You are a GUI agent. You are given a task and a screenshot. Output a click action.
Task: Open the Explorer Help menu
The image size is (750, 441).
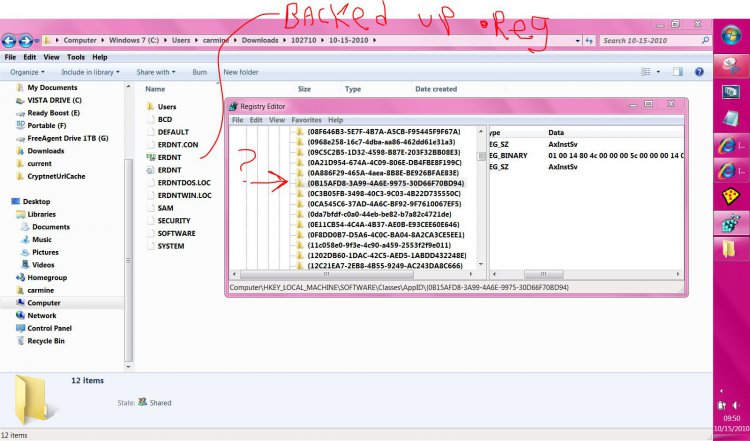pyautogui.click(x=99, y=57)
